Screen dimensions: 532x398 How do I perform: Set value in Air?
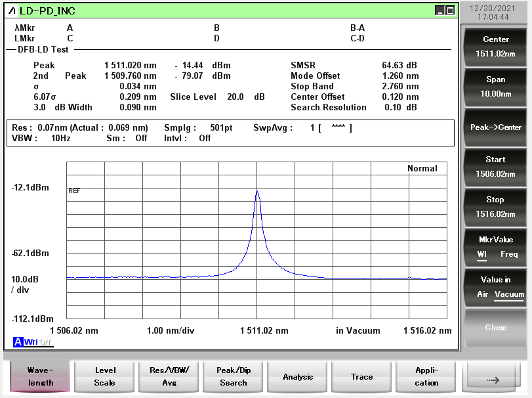point(483,294)
